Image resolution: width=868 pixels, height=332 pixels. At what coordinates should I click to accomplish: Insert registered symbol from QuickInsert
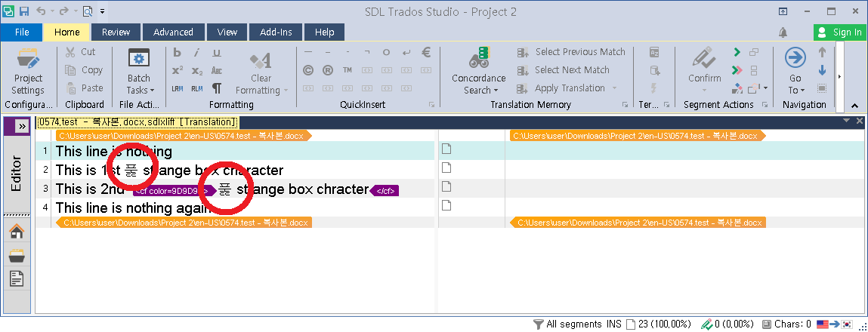pos(328,70)
